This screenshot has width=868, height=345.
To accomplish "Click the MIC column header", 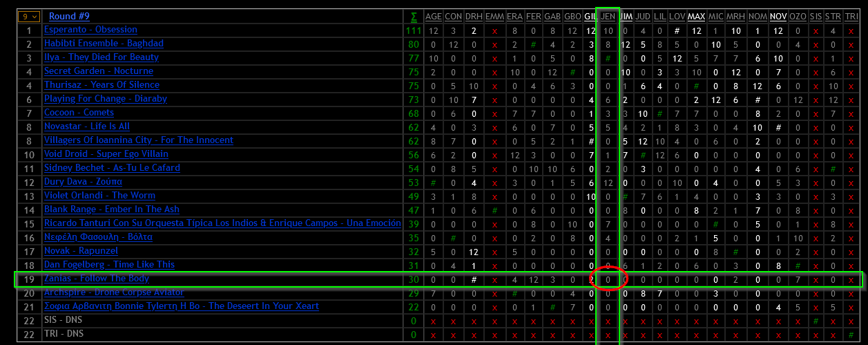I will coord(715,16).
